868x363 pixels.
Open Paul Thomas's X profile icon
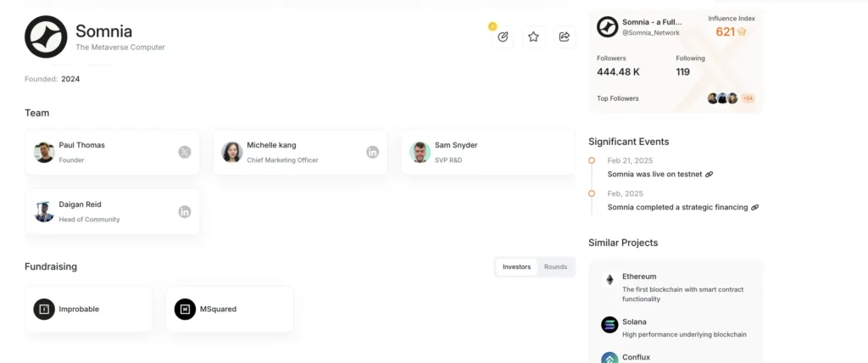click(185, 152)
